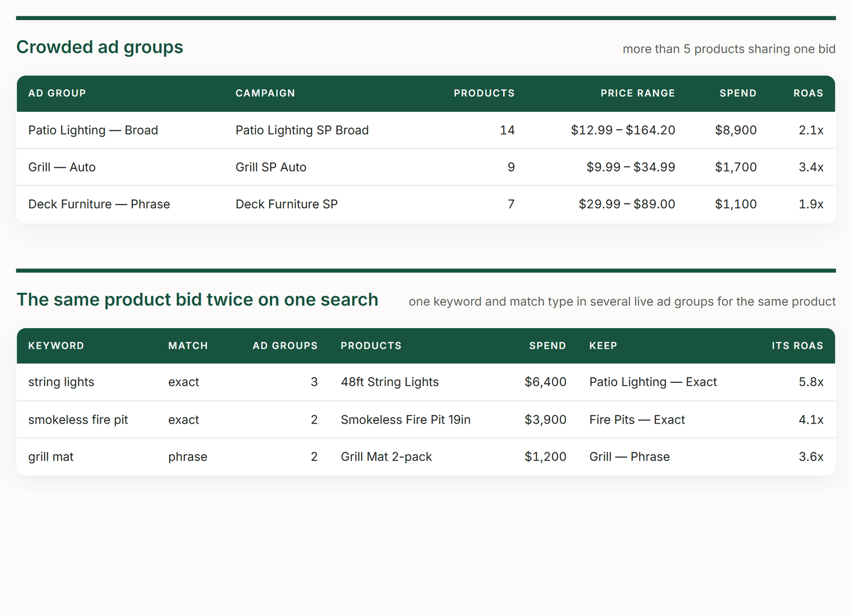Image resolution: width=852 pixels, height=616 pixels.
Task: Click 'exact' match in string lights row
Action: pyautogui.click(x=184, y=382)
